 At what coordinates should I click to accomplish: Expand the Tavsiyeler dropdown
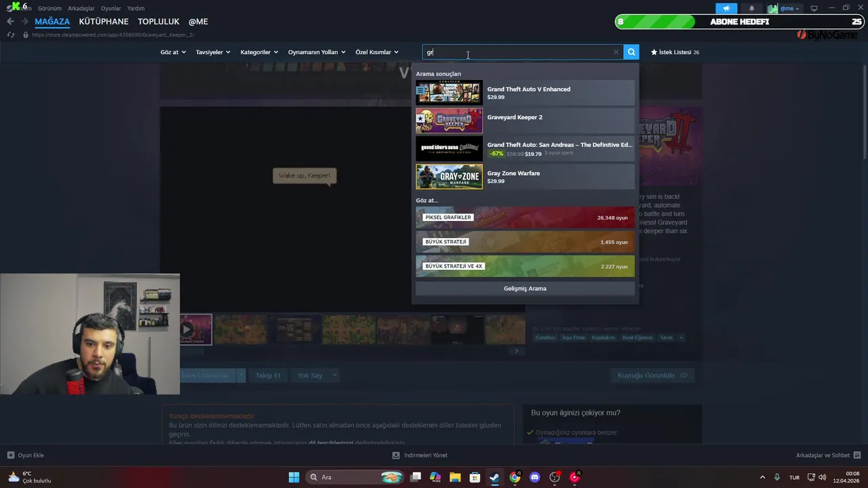[x=213, y=52]
